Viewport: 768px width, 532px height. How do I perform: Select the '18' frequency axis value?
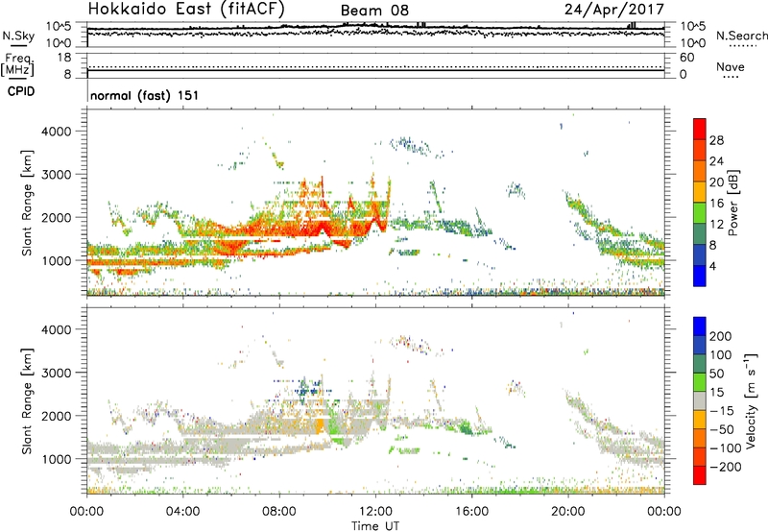[x=64, y=58]
